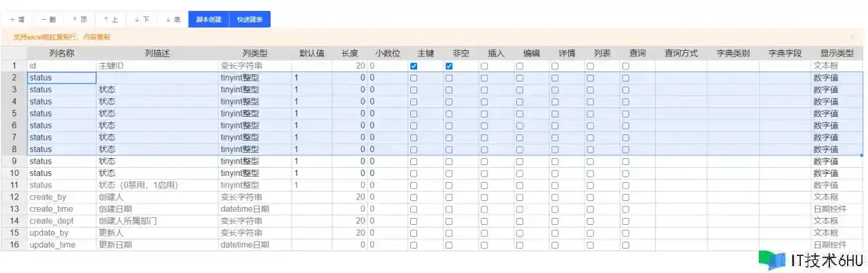Open 显示类型 cell showing 文本框 for id
Viewport: 868px width, 273px height.
click(x=837, y=66)
